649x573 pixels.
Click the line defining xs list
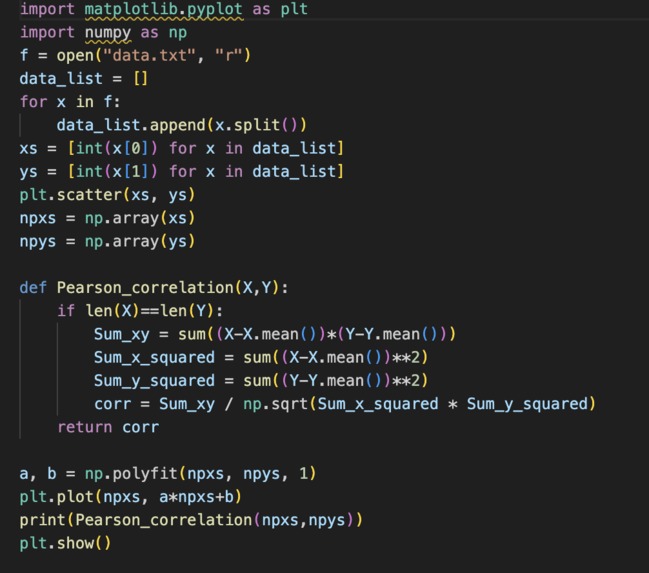pos(182,148)
